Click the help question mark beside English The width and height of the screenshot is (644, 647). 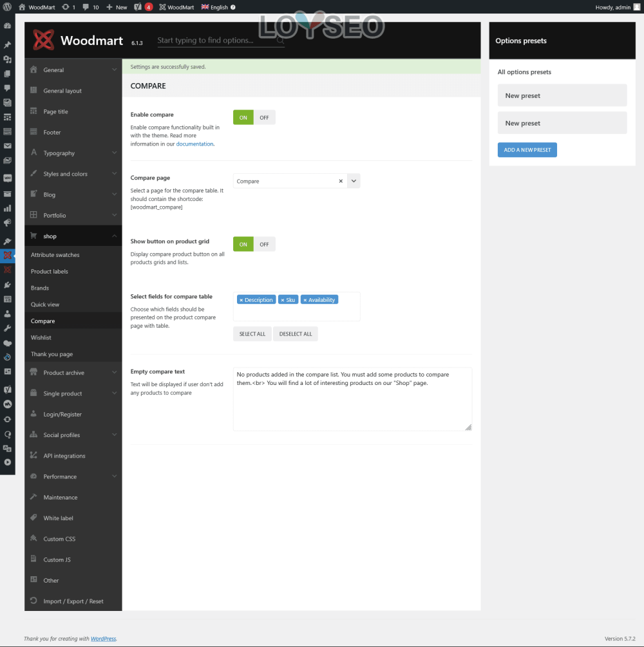[x=233, y=7]
